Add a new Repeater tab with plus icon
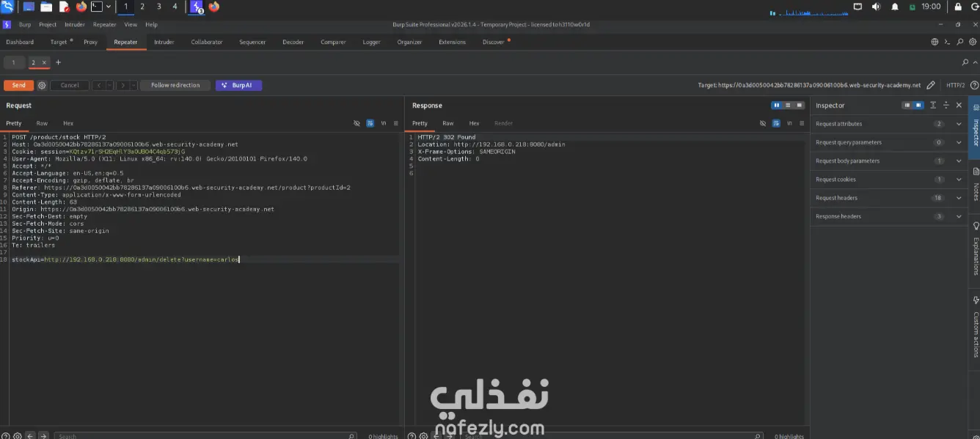Viewport: 980px width, 439px height. point(59,62)
